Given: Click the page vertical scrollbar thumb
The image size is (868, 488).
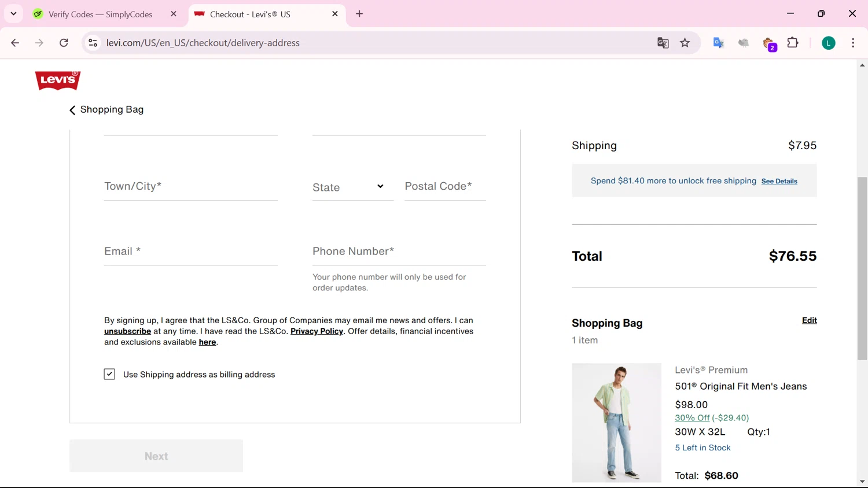Looking at the screenshot, I should (x=862, y=269).
